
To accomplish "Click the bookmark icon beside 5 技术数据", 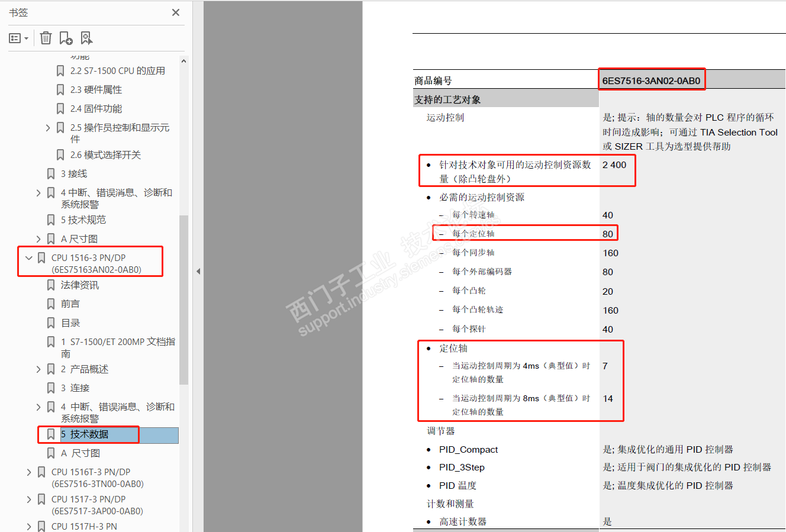I will 51,434.
